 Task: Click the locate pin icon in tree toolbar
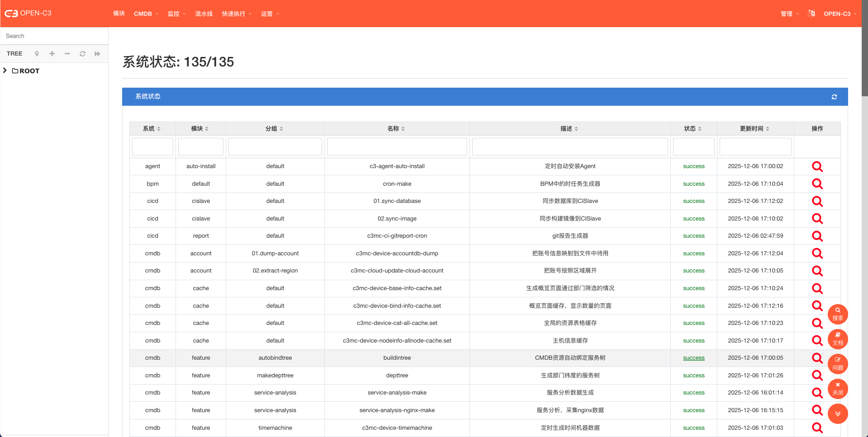pyautogui.click(x=37, y=54)
